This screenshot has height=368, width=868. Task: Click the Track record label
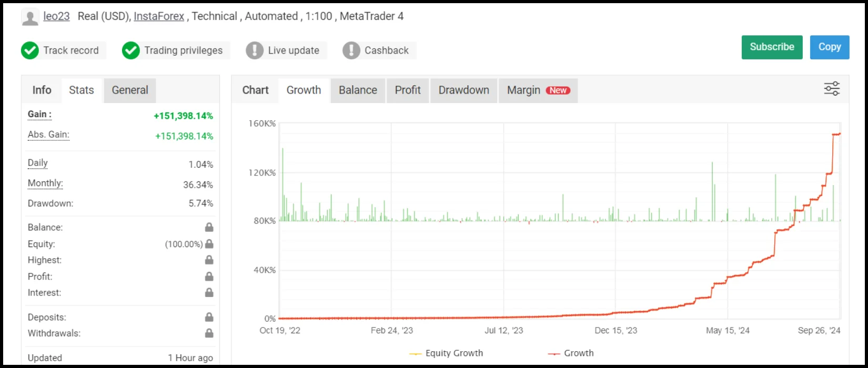(71, 50)
